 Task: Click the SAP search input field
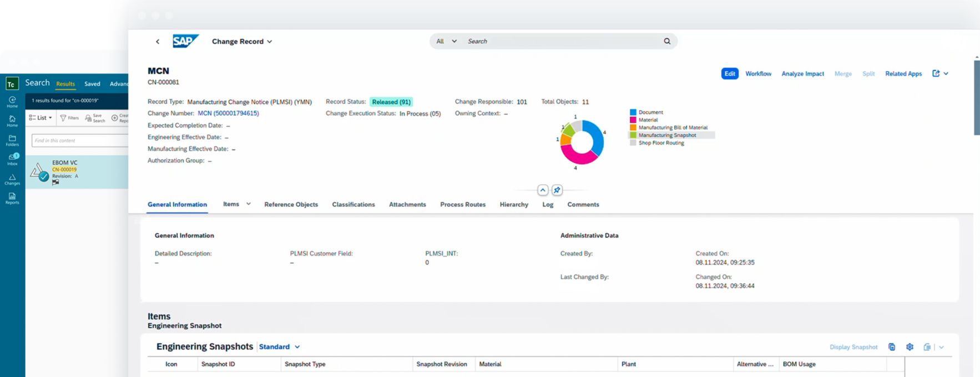point(560,41)
